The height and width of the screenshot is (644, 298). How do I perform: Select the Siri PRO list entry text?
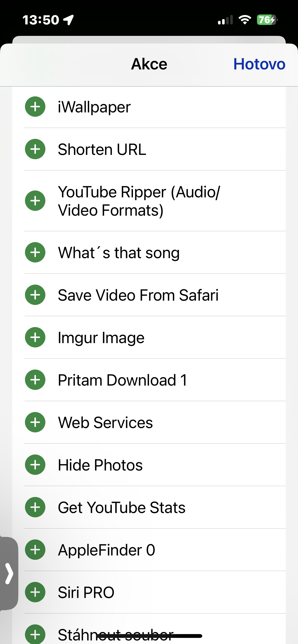click(86, 593)
